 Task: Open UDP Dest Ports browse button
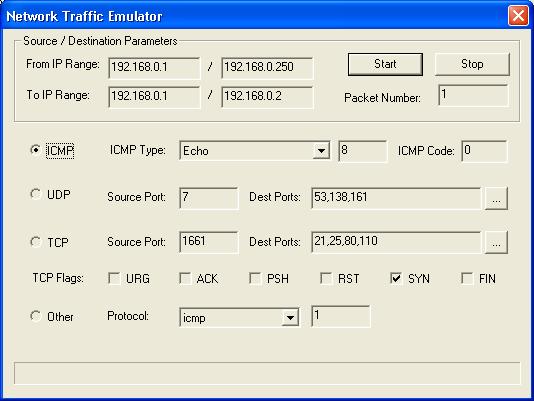point(496,198)
